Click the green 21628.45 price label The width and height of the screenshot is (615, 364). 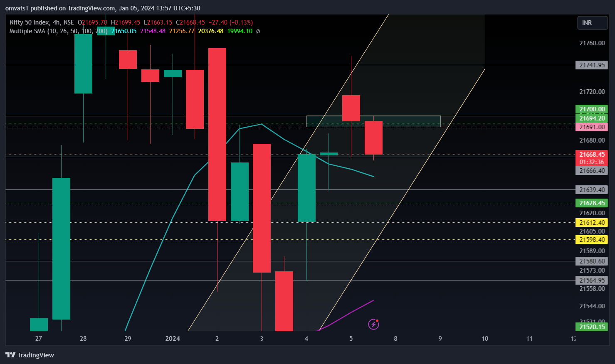[x=592, y=203]
